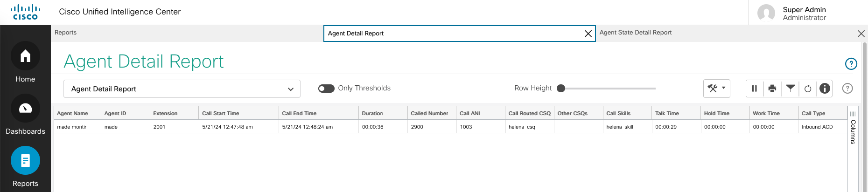This screenshot has width=868, height=192.
Task: Switch to Agent State Detail Report tab
Action: click(635, 33)
